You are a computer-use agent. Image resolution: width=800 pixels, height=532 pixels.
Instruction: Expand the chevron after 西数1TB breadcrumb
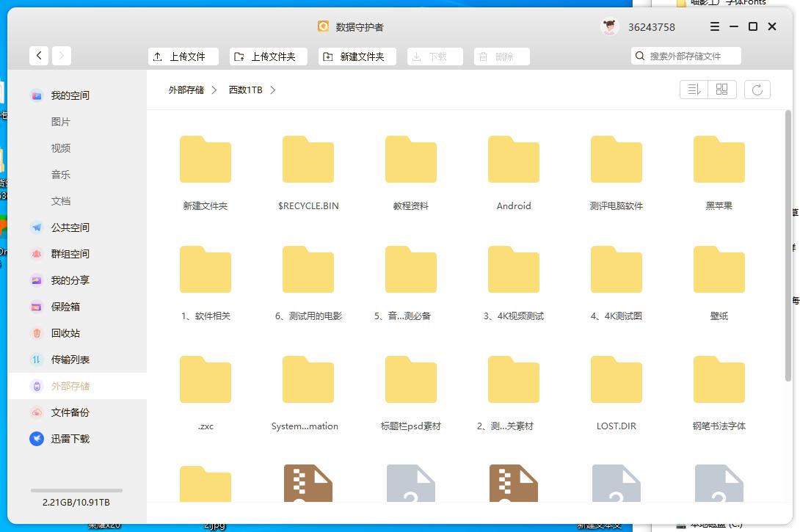(x=272, y=90)
